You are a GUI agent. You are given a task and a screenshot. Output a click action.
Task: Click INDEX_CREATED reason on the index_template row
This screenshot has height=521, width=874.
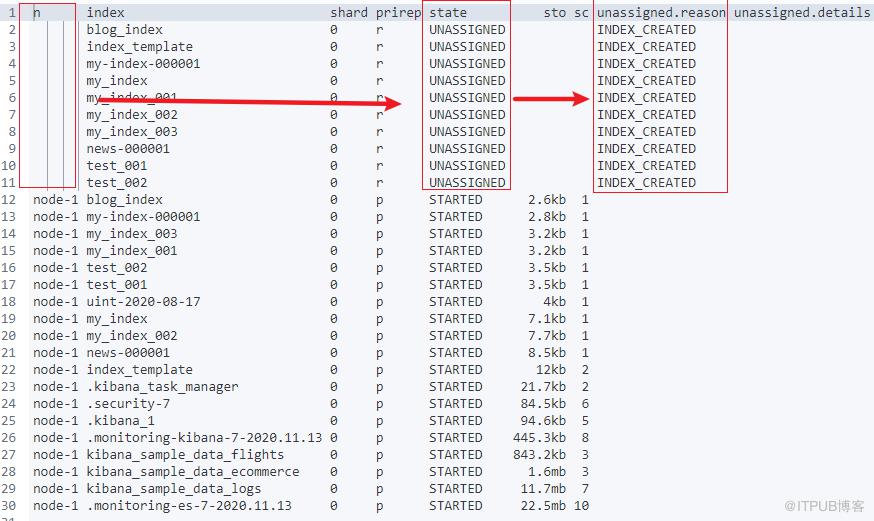pos(646,47)
